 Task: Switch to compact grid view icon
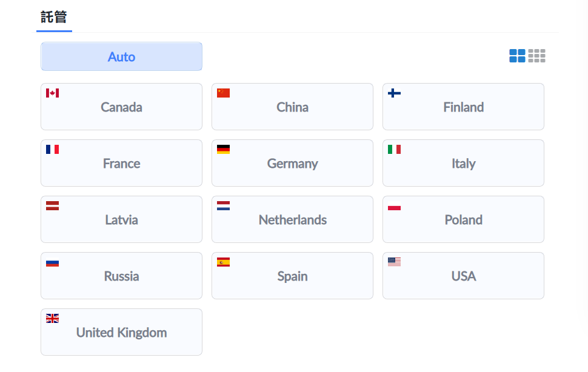point(536,56)
